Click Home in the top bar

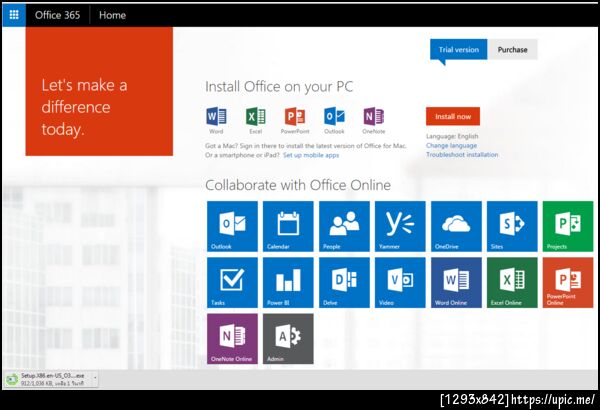click(x=112, y=15)
